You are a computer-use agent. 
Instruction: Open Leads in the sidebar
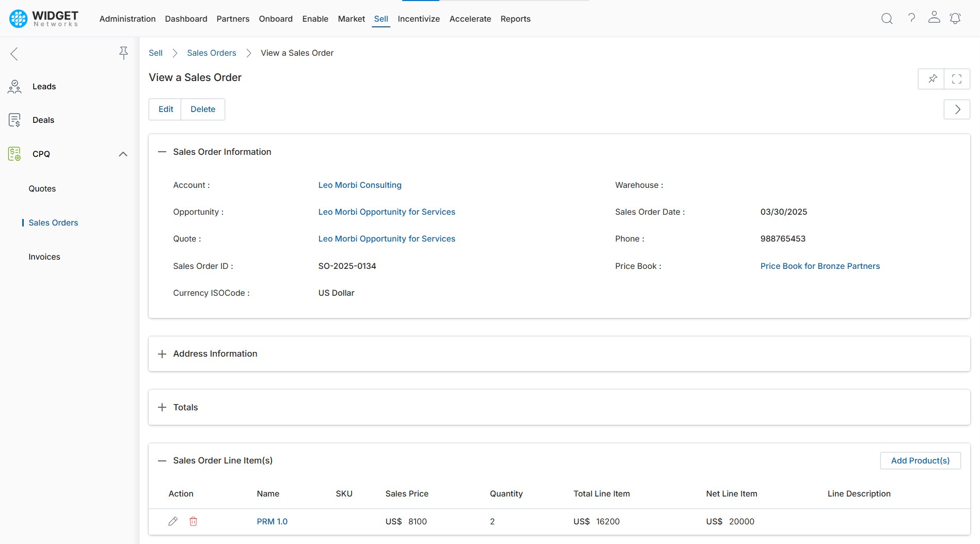pyautogui.click(x=44, y=86)
